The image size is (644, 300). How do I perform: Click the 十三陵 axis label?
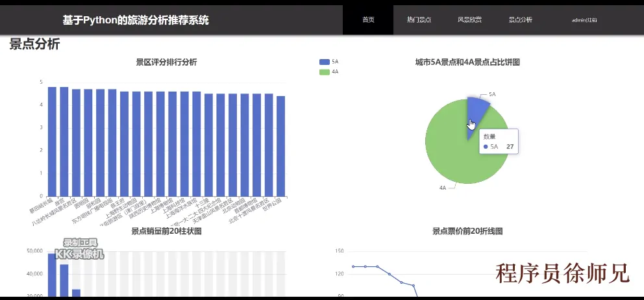pos(203,203)
